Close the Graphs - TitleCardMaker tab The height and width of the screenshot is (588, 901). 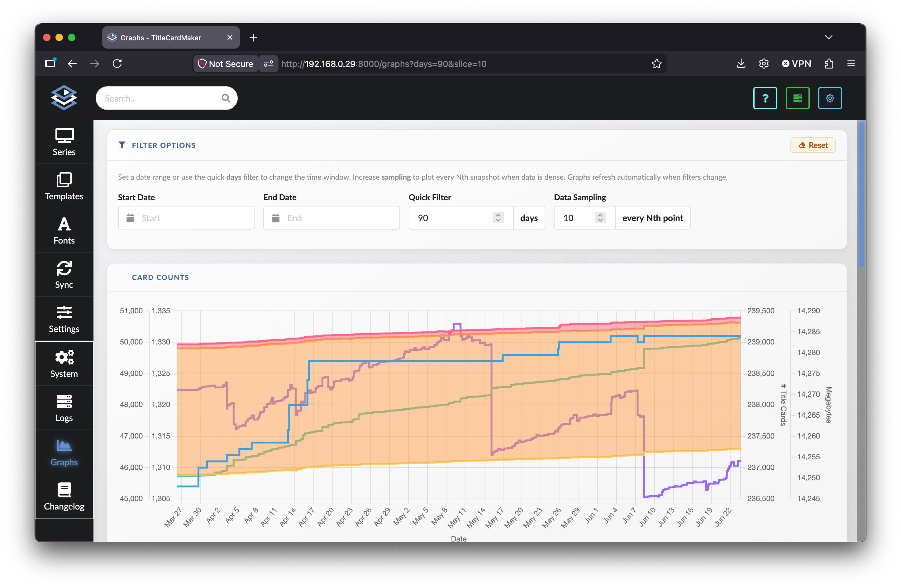[x=230, y=37]
